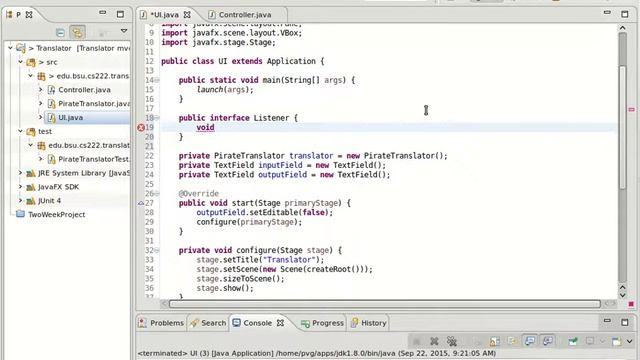Open the Progress tab
Screen dimensions: 640x360
click(x=322, y=323)
